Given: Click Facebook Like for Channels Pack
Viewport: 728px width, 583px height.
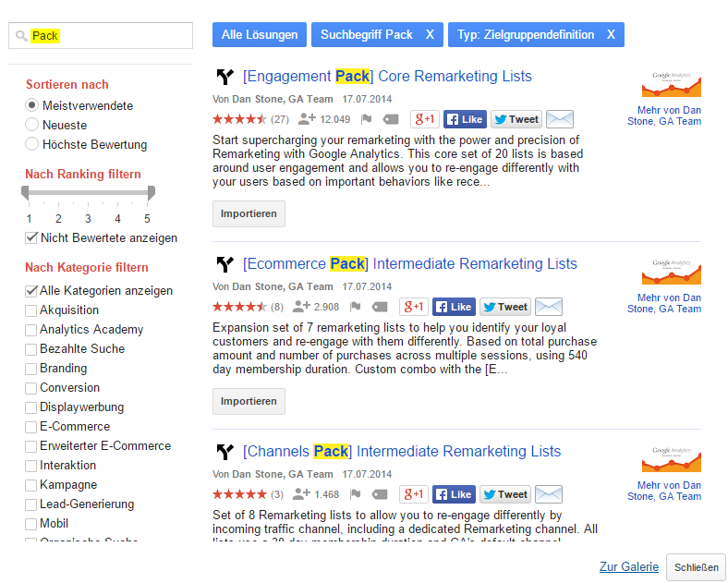Looking at the screenshot, I should [454, 494].
